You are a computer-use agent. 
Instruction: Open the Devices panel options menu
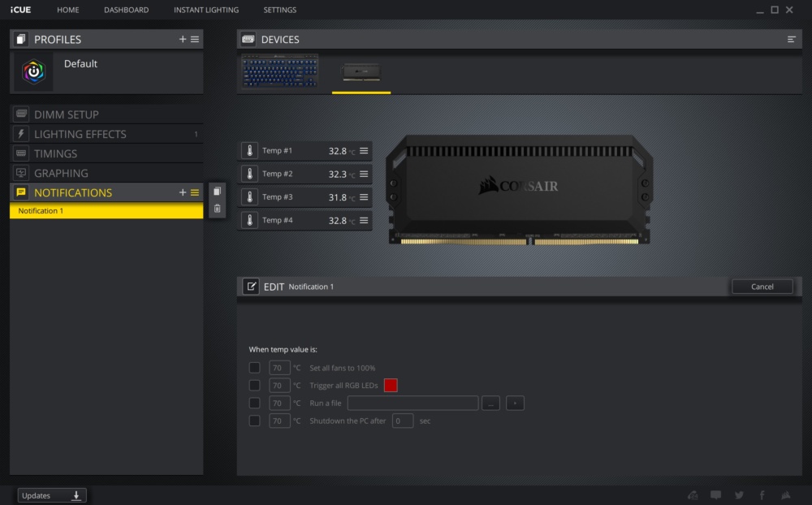coord(791,39)
